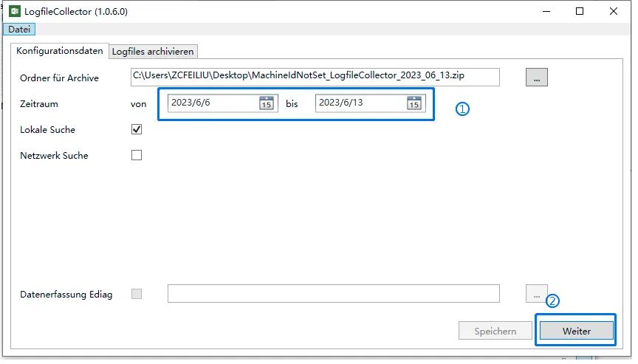The height and width of the screenshot is (364, 638).
Task: Close the LogfileCollector window
Action: click(x=614, y=11)
